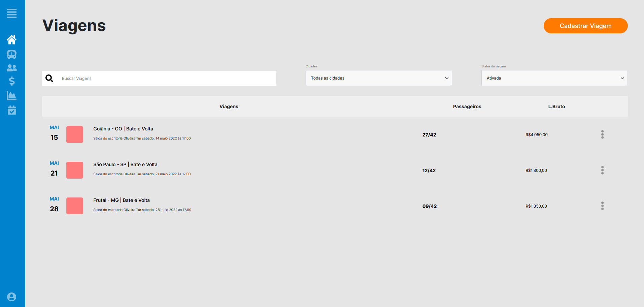Open the hamburger menu icon

pyautogui.click(x=12, y=13)
